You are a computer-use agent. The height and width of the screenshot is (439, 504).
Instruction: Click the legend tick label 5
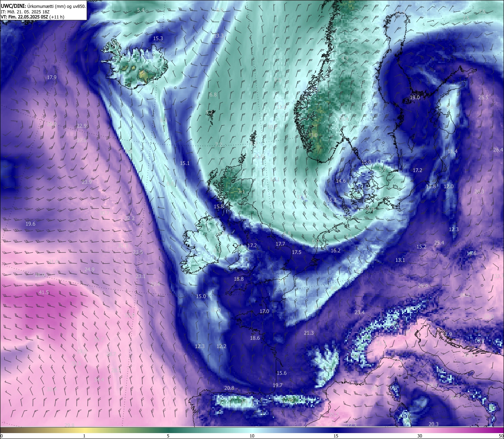click(x=168, y=436)
